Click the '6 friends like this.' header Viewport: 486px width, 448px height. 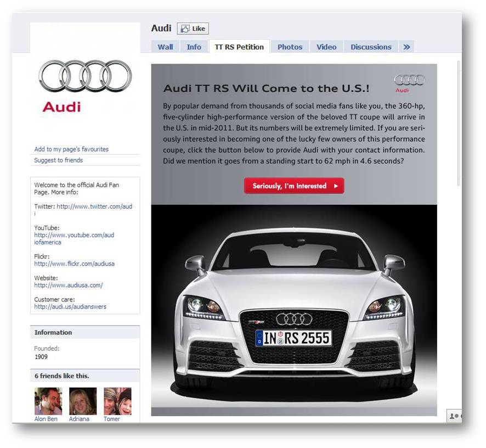(85, 376)
